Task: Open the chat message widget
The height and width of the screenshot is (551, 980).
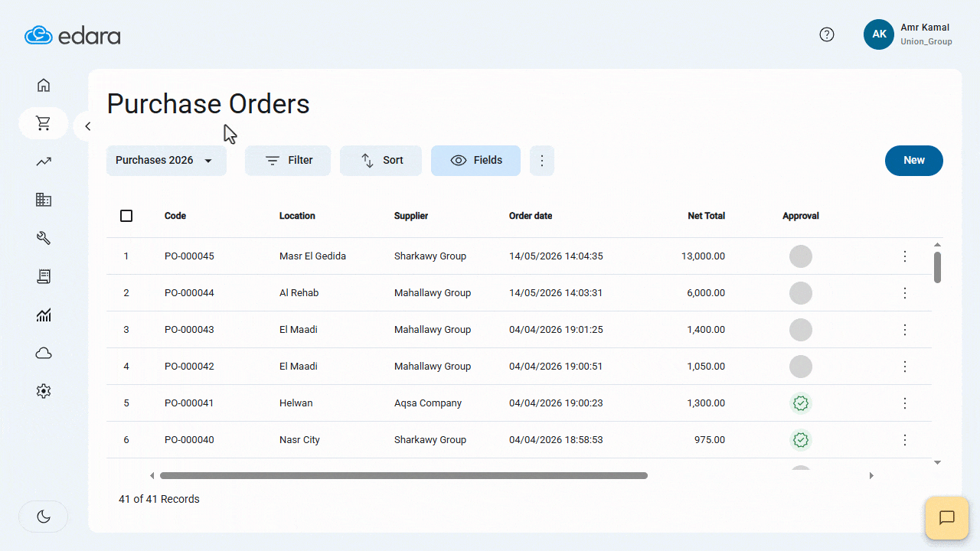Action: pos(947,518)
